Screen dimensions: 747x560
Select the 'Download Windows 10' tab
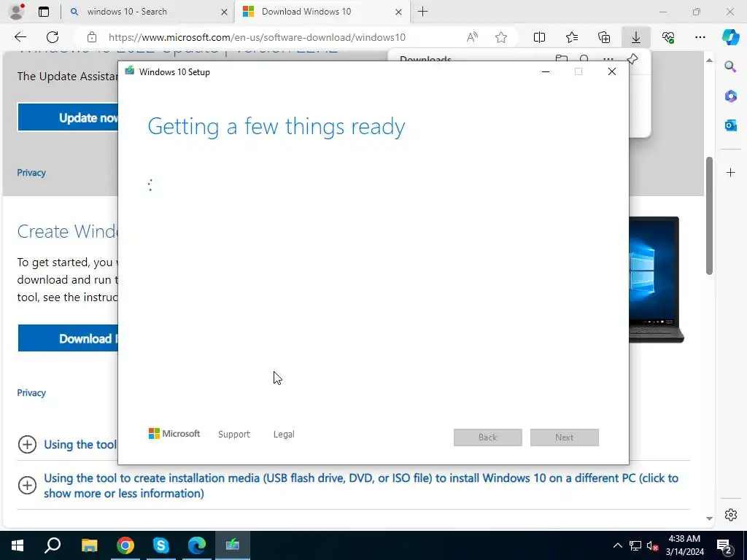point(306,12)
